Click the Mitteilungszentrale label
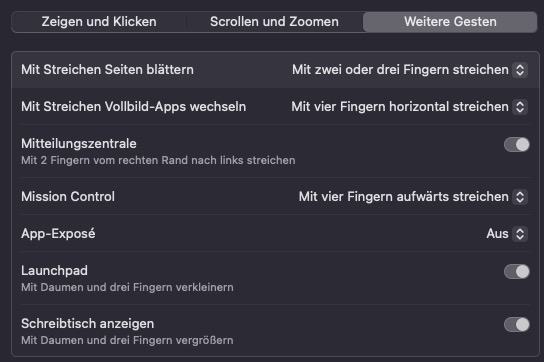544x362 pixels. [79, 144]
